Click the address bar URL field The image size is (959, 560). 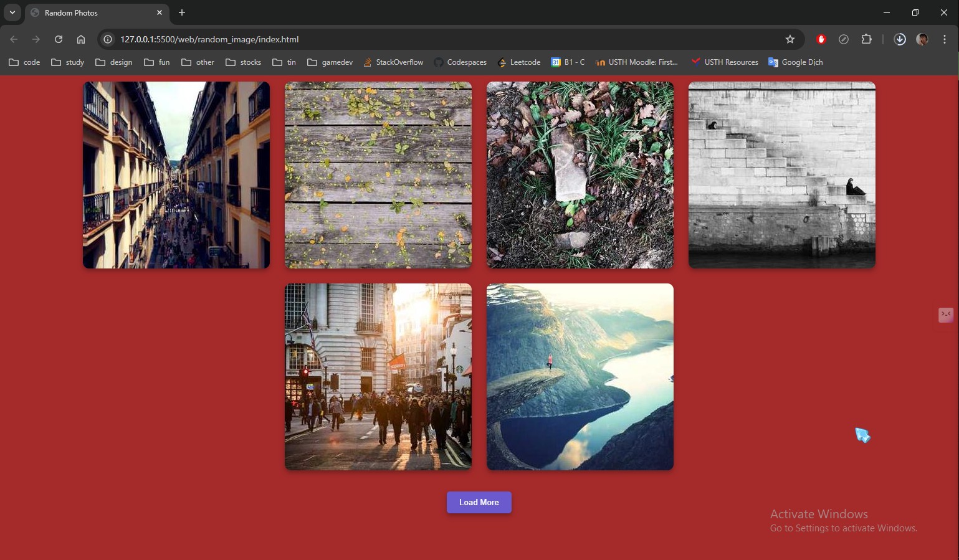(x=436, y=39)
